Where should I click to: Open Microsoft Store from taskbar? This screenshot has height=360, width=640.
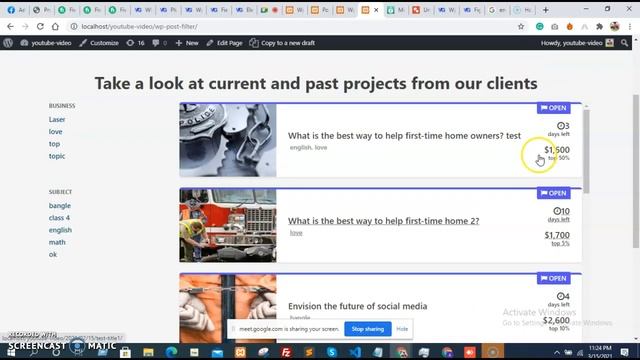pos(125,352)
